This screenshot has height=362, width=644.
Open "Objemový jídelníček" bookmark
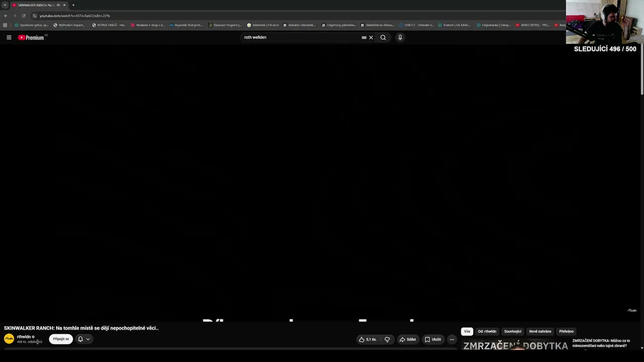pyautogui.click(x=338, y=25)
